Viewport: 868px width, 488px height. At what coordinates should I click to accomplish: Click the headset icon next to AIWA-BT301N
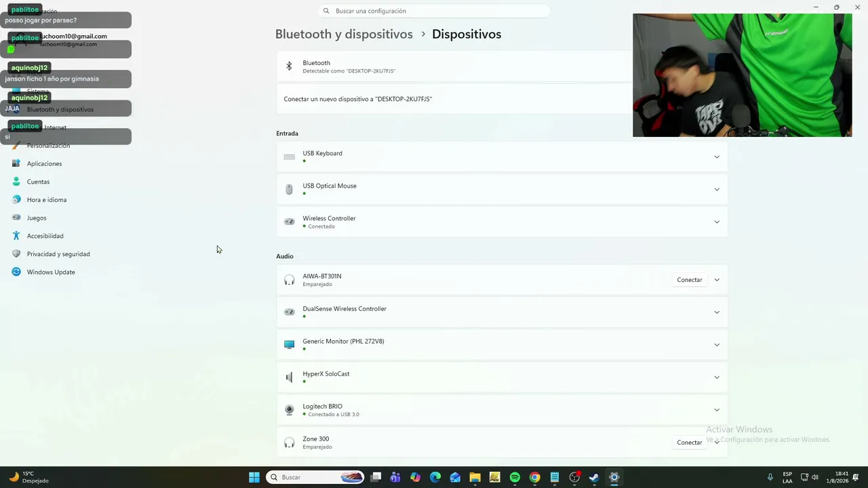(x=290, y=280)
